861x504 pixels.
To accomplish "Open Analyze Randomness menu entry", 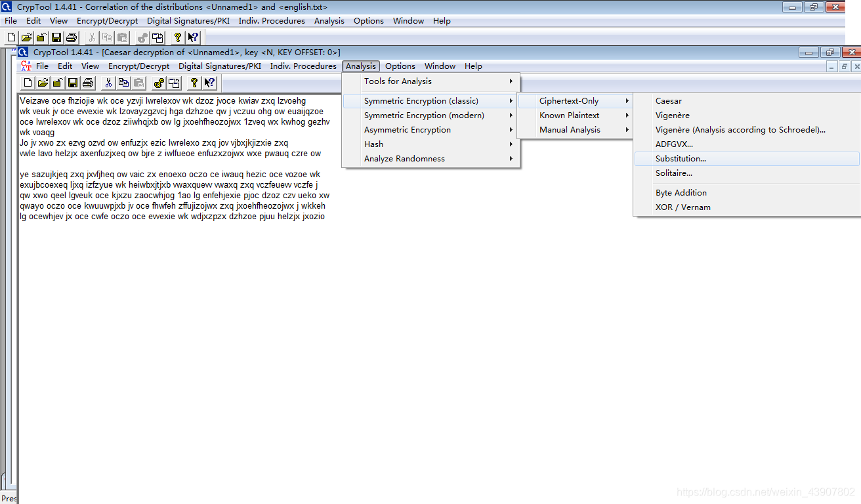I will coord(431,159).
